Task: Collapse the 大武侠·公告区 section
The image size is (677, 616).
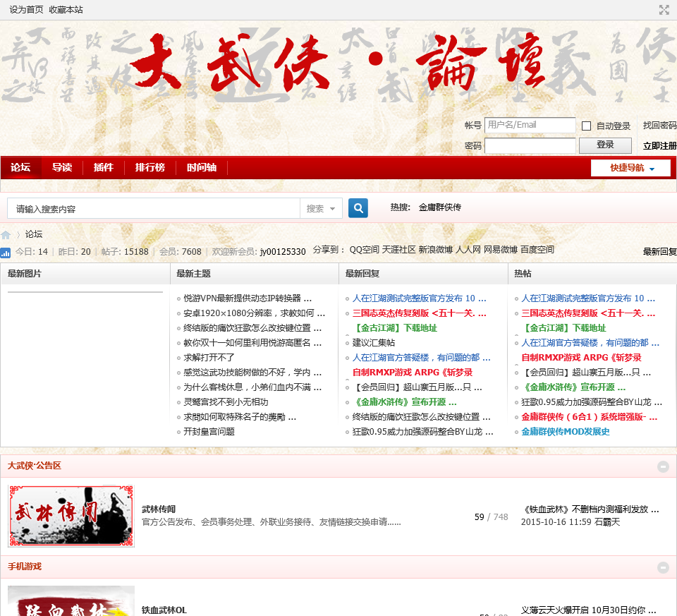Action: pos(663,466)
